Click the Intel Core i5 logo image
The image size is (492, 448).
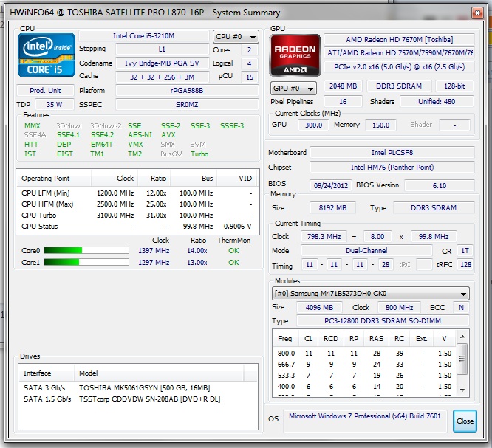pos(47,55)
